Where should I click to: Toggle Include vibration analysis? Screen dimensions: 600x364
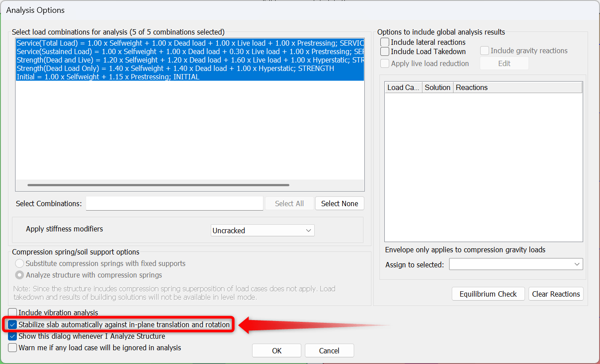[x=12, y=313]
